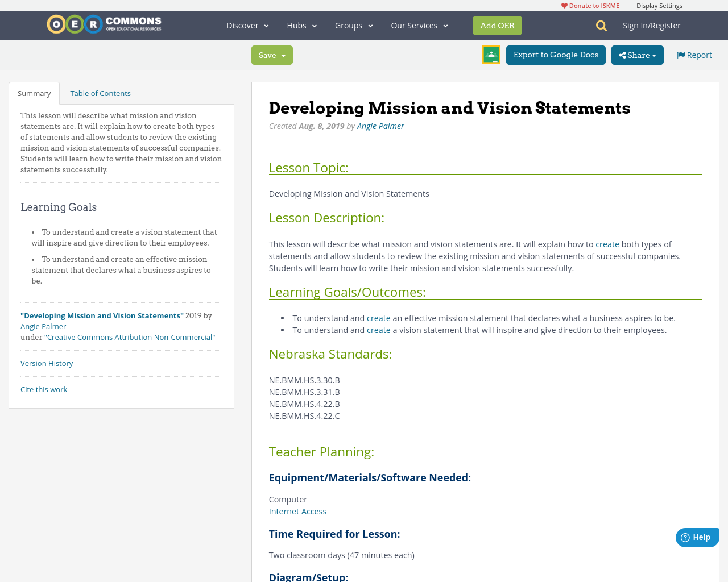Open the Groups menu

point(353,24)
